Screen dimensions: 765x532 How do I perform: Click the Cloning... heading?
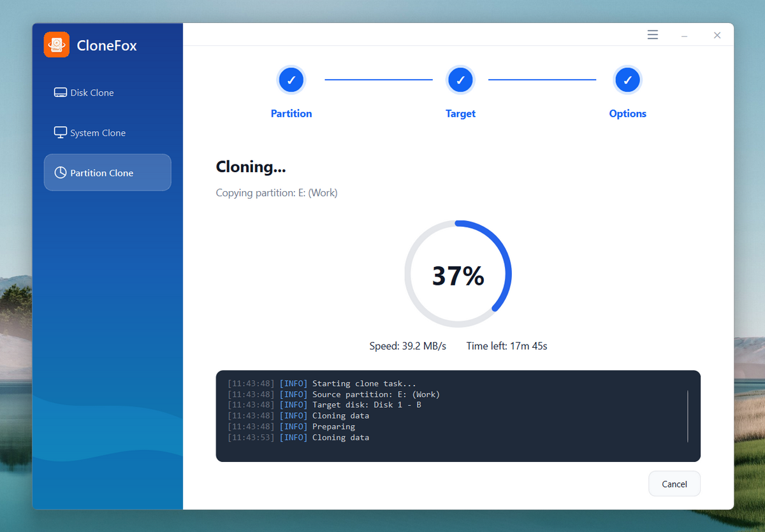point(251,167)
